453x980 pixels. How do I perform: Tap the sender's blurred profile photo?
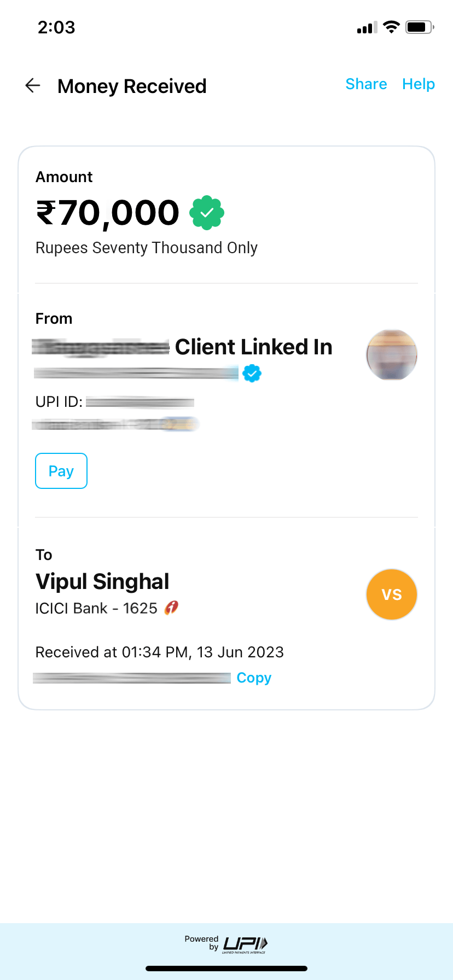coord(392,355)
